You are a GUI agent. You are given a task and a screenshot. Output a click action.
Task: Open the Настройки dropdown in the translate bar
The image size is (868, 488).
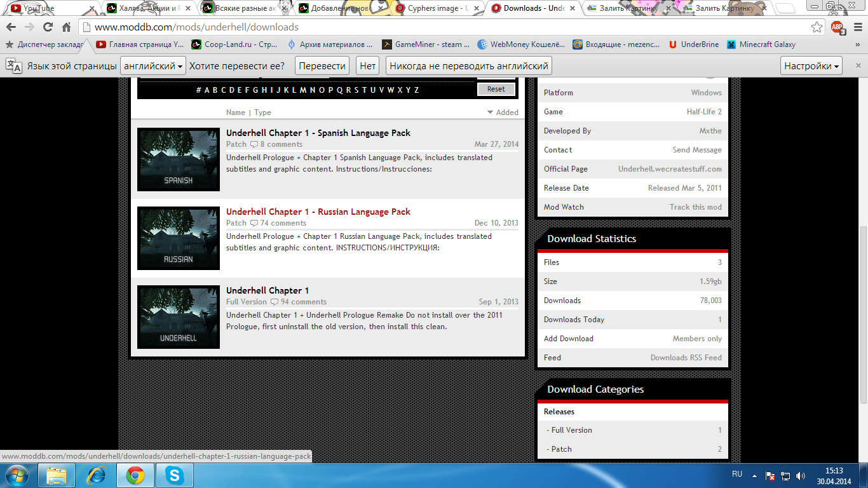tap(812, 65)
